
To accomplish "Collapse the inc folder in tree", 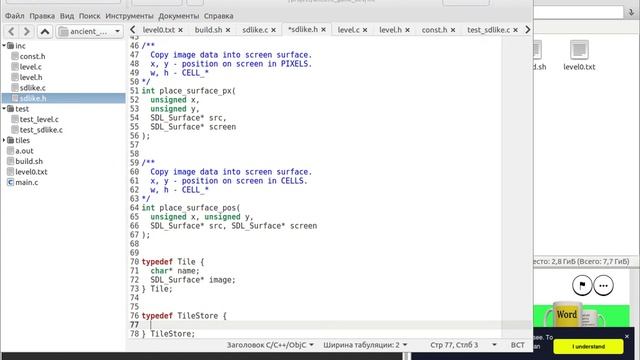I will point(4,46).
